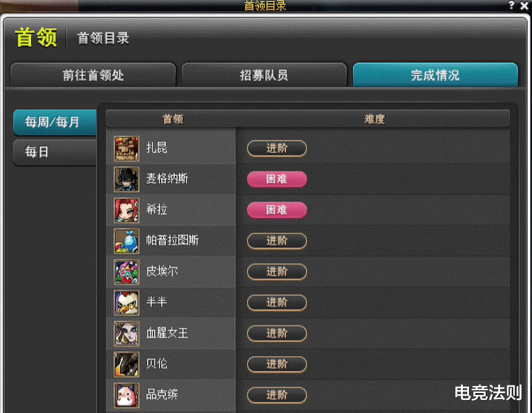Open the 招募队员 tab
The image size is (532, 413).
click(264, 75)
